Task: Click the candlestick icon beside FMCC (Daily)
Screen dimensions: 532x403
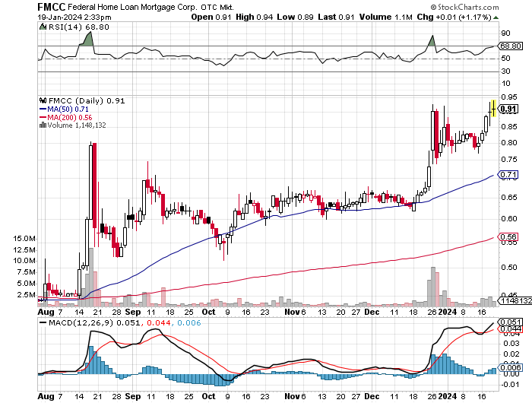Action: (x=43, y=100)
